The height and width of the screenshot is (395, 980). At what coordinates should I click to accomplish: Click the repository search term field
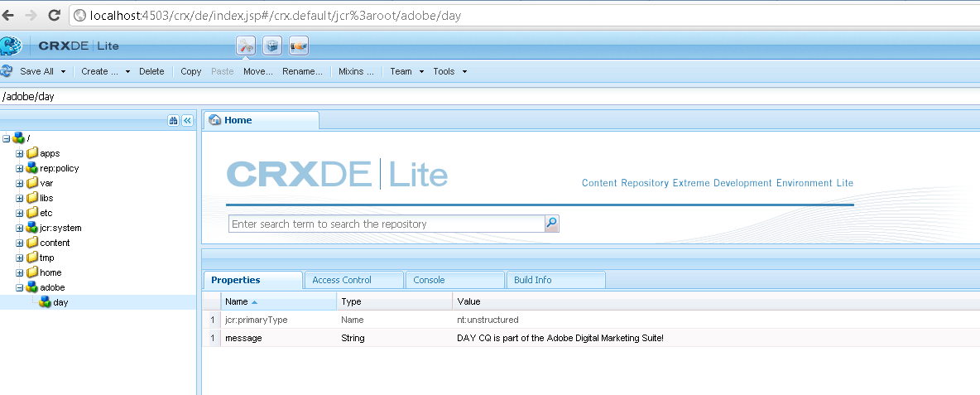[387, 224]
